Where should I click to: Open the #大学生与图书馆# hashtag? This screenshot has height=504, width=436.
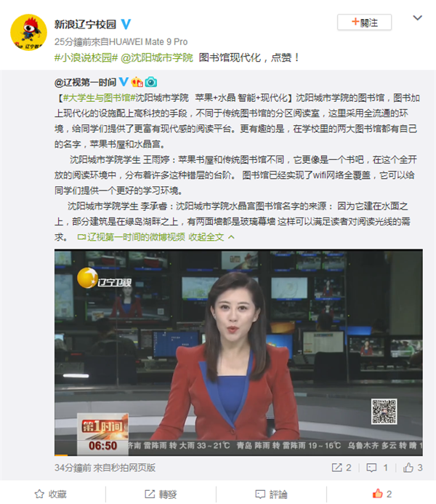coord(97,97)
